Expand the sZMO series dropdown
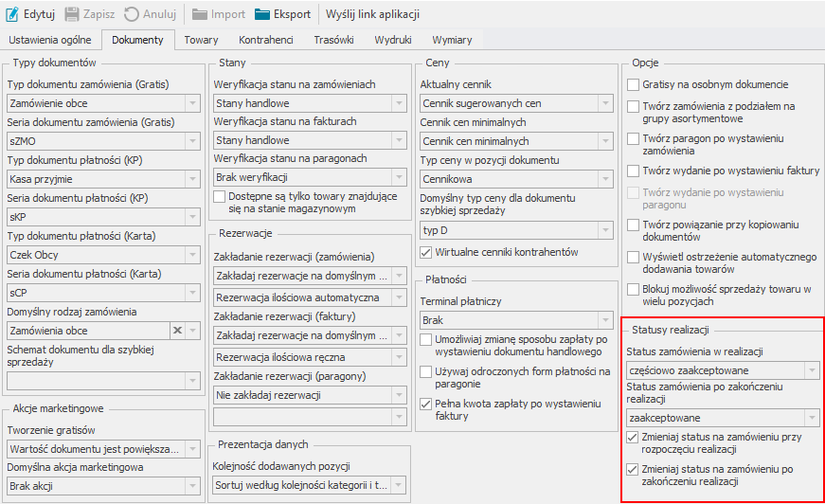Viewport: 825px width, 504px height. pos(192,141)
